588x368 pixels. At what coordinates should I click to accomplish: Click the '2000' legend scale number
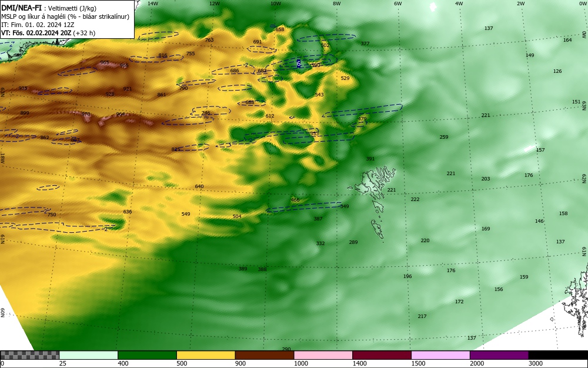[477, 363]
